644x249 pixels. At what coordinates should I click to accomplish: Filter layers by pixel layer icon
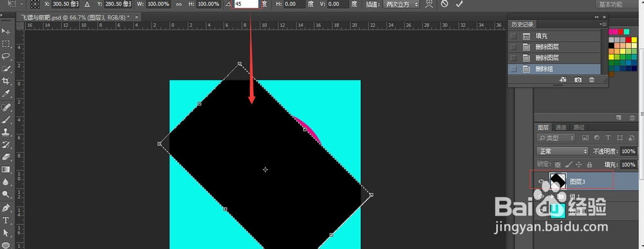coord(585,138)
